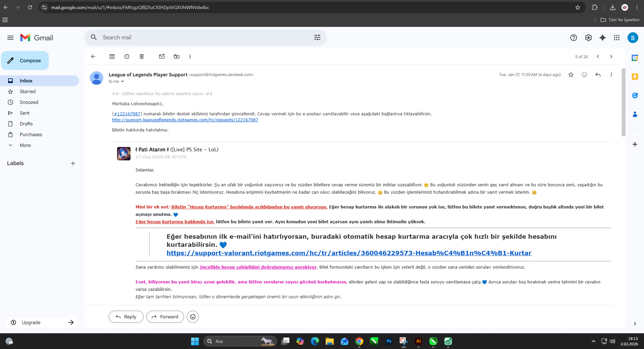
Task: Open Tüm Yer İşaretleri bookmarks folder
Action: 620,20
